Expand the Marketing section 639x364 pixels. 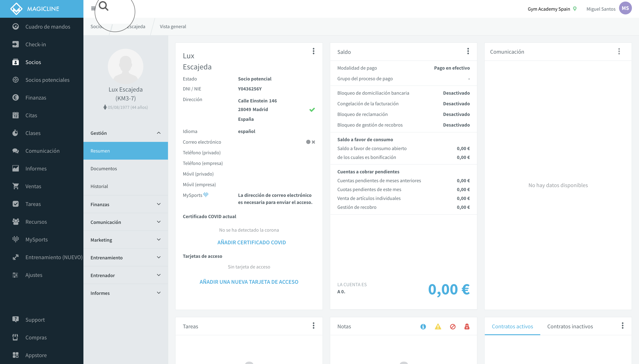(x=126, y=240)
